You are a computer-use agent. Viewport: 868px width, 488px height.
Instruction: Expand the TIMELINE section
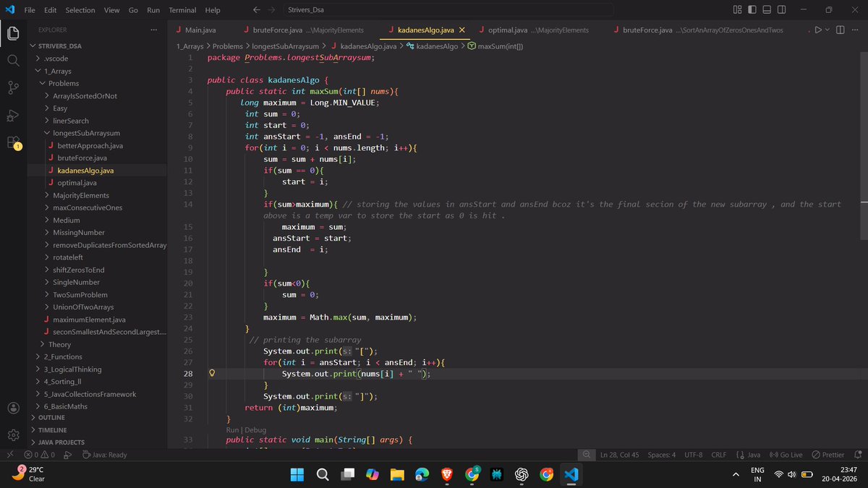coord(97,429)
